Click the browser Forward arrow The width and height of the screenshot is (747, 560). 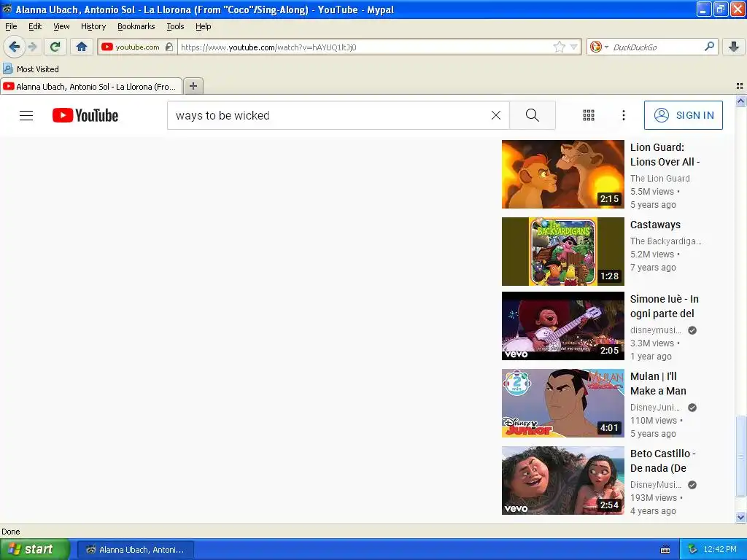pos(33,47)
